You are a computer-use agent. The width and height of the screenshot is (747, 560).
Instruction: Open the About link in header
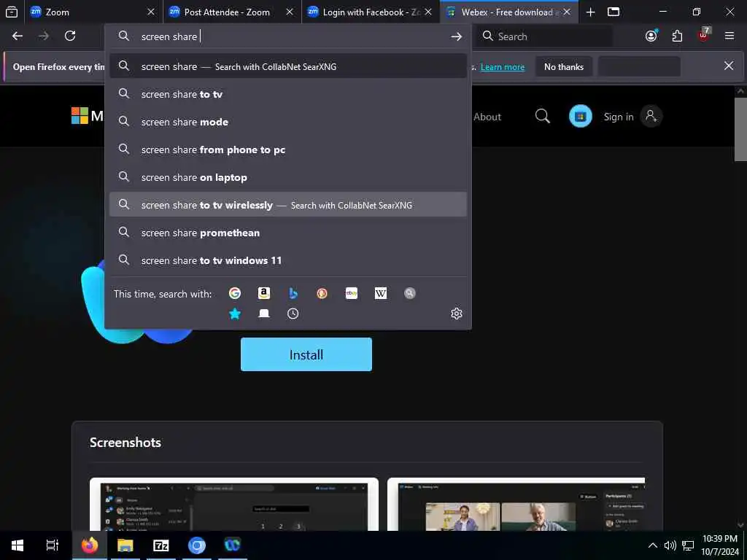(x=487, y=117)
